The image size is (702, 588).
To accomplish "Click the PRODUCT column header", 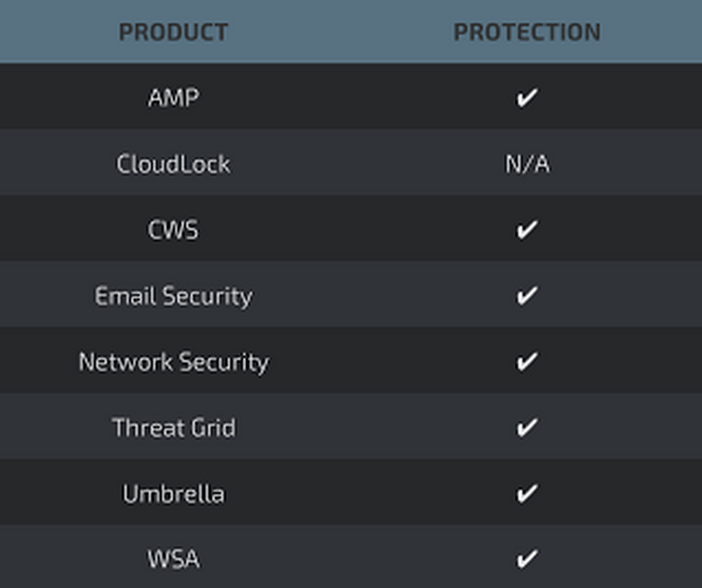I will pyautogui.click(x=173, y=32).
